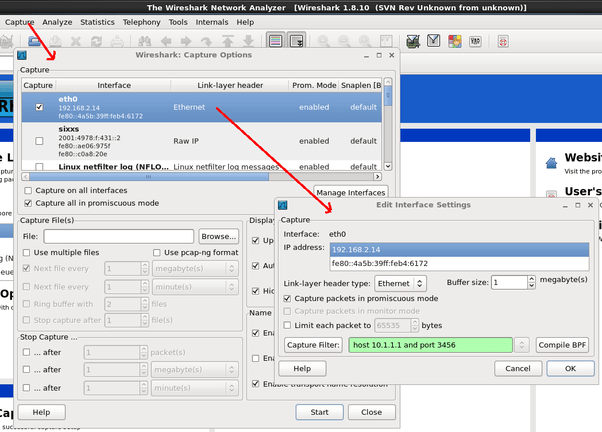The image size is (602, 432).
Task: Click the Go to first packet icon
Action: [x=228, y=41]
